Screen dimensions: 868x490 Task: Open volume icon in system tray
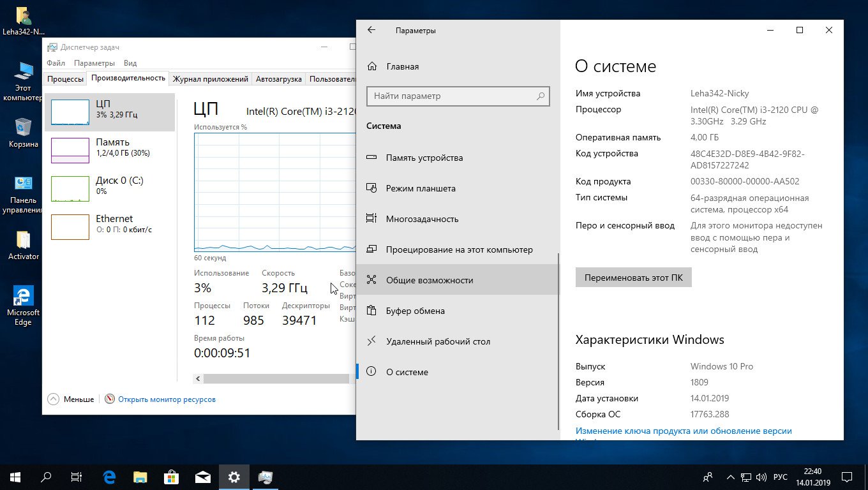tap(761, 477)
